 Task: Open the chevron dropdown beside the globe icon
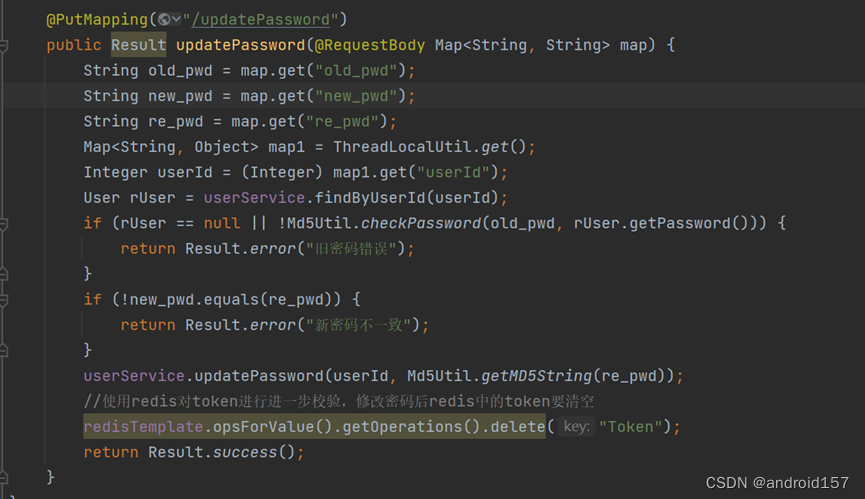tap(177, 20)
